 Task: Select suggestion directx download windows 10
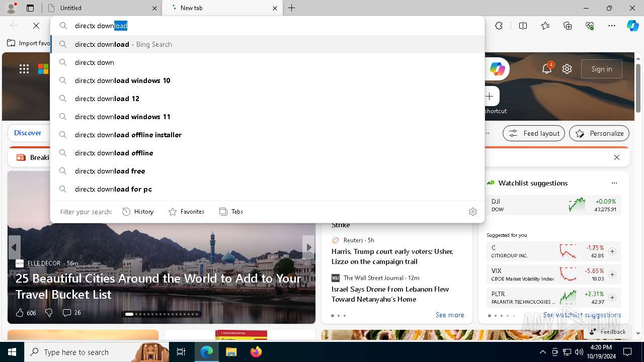267,80
